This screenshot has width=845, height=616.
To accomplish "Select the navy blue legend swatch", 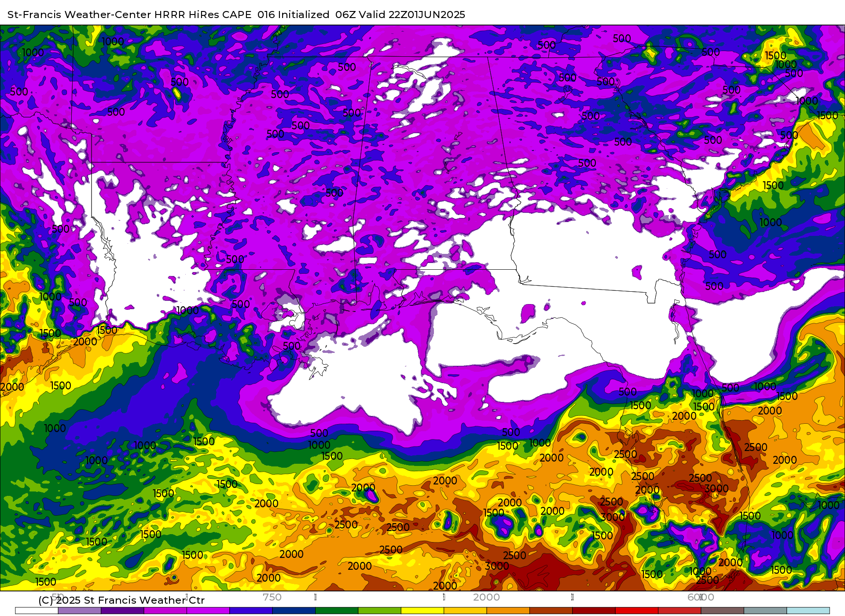I will coord(294,611).
